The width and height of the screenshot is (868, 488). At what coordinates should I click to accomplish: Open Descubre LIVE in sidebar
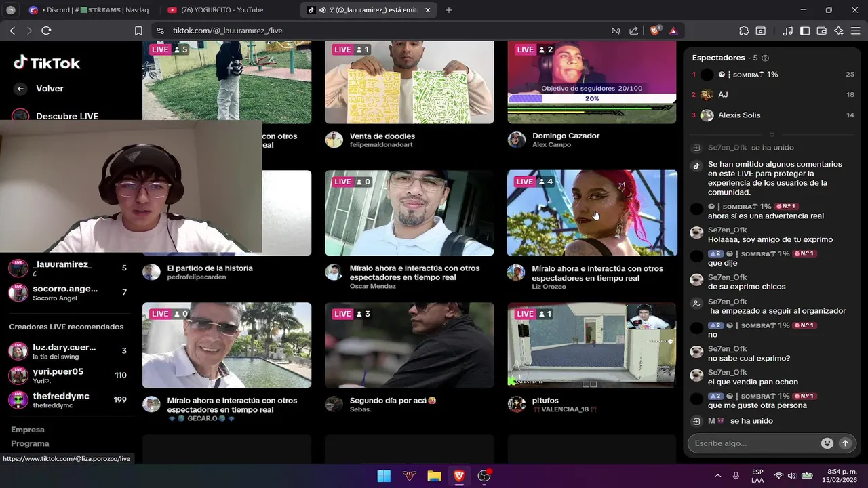click(x=67, y=116)
